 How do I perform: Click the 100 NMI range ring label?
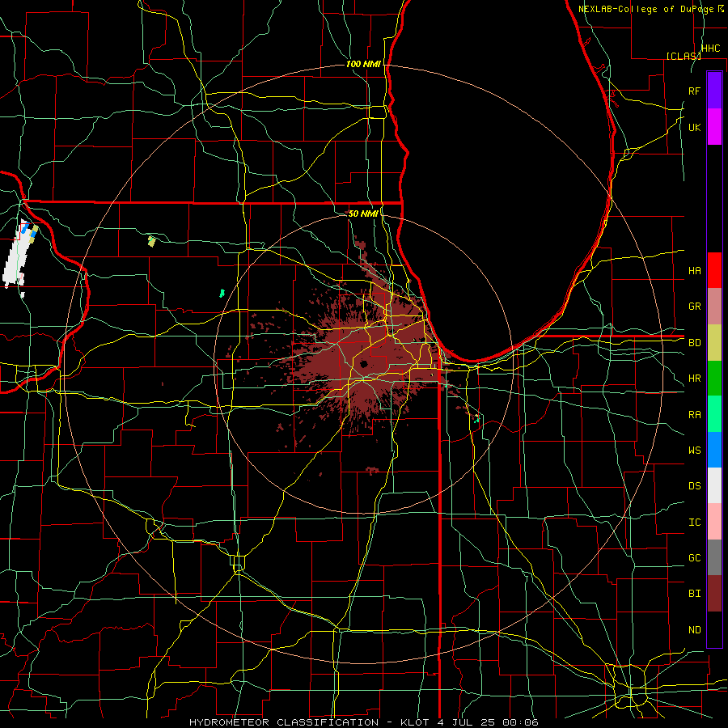(363, 64)
